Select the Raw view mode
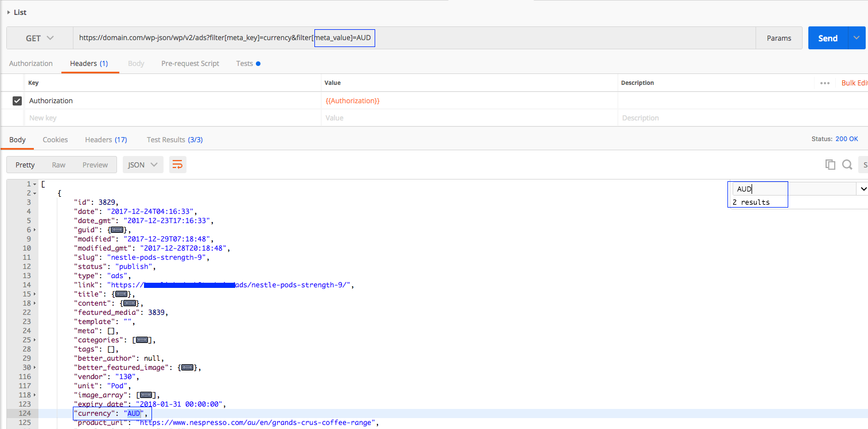The height and width of the screenshot is (429, 868). [x=59, y=165]
